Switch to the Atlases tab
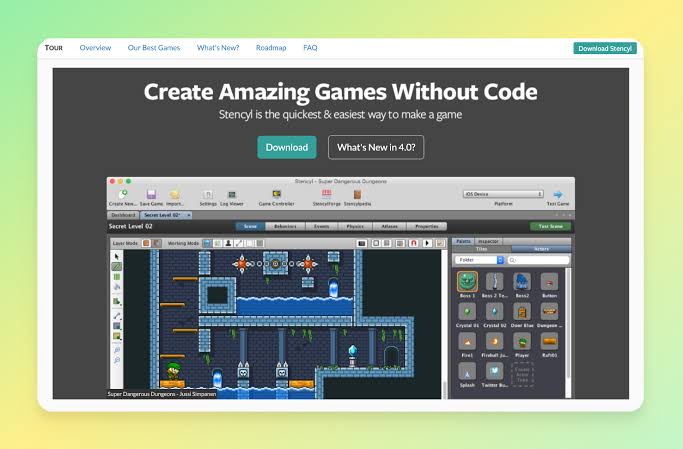Image resolution: width=683 pixels, height=449 pixels. (x=389, y=226)
